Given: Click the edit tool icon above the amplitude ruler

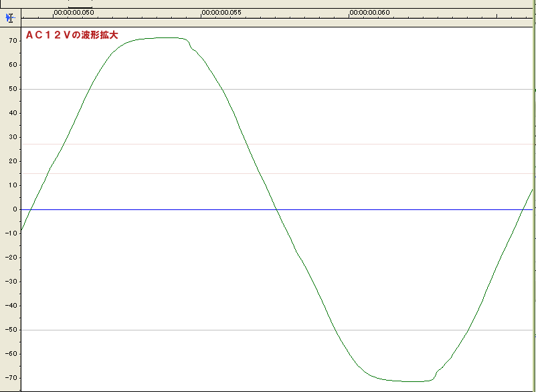Looking at the screenshot, I should click(x=9, y=17).
